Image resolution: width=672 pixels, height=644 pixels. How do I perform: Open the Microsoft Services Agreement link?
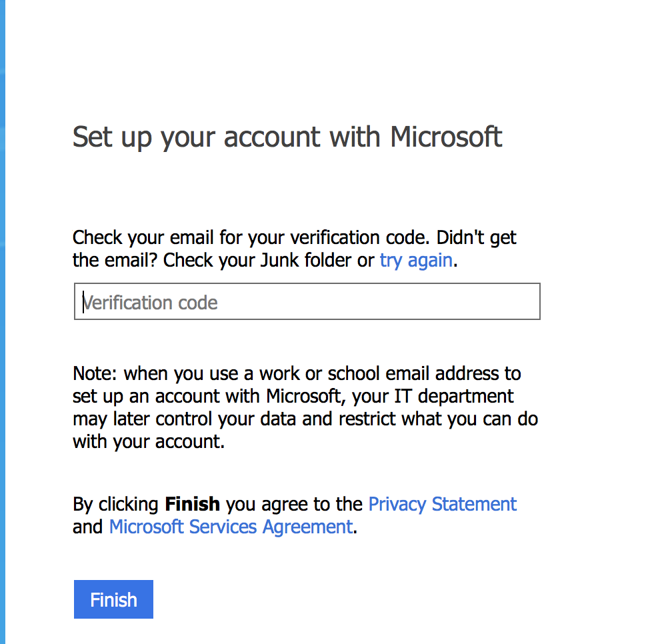231,527
